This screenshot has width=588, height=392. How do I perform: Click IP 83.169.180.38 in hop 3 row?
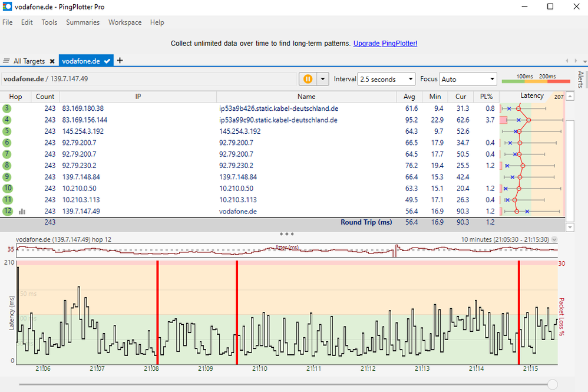coord(83,108)
